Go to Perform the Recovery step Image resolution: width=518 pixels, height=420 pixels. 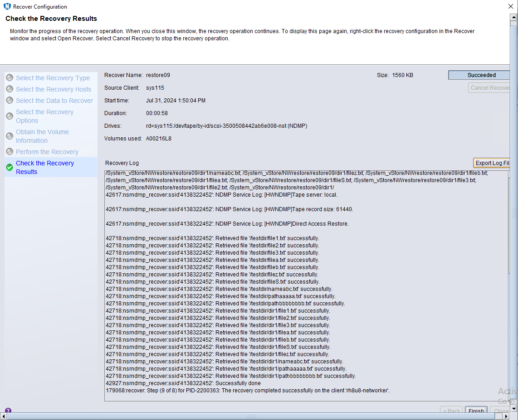click(47, 152)
